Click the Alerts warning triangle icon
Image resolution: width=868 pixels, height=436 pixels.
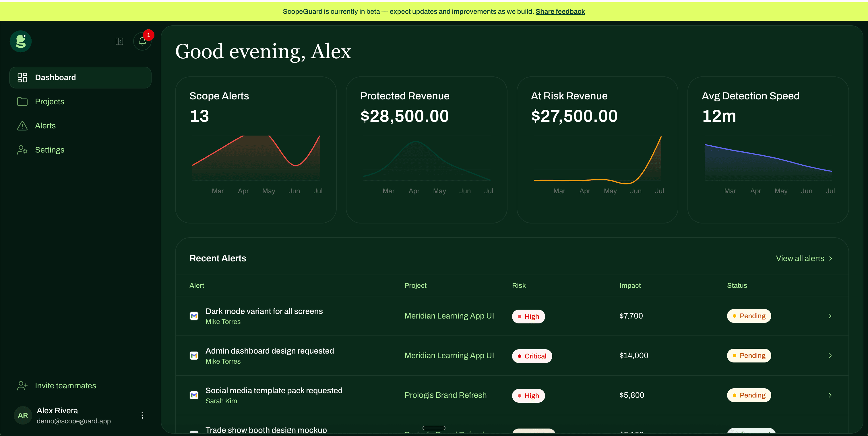pos(22,126)
